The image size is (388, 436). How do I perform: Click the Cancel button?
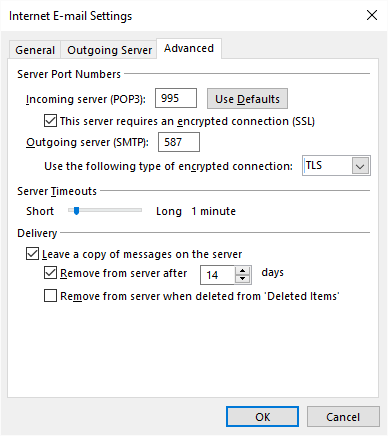[x=343, y=417]
